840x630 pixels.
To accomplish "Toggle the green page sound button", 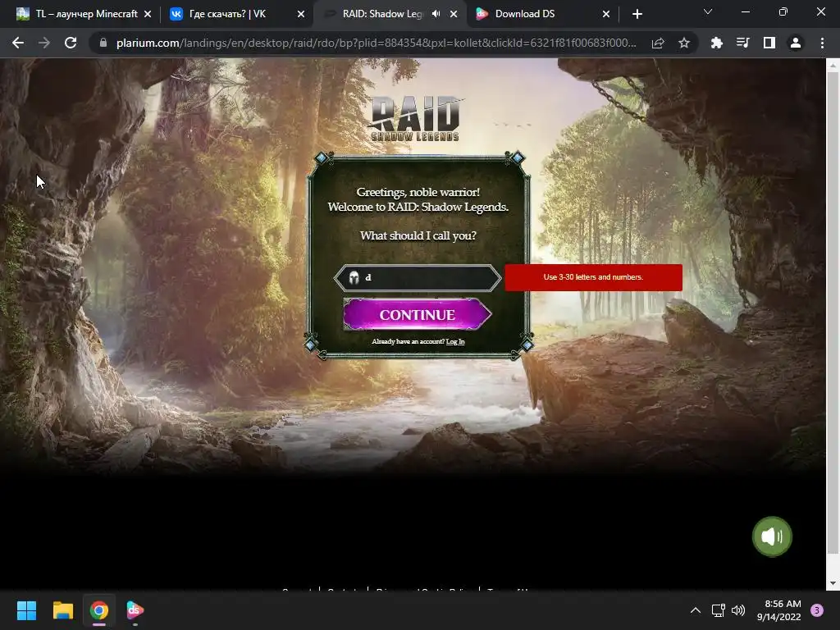I will click(x=772, y=536).
